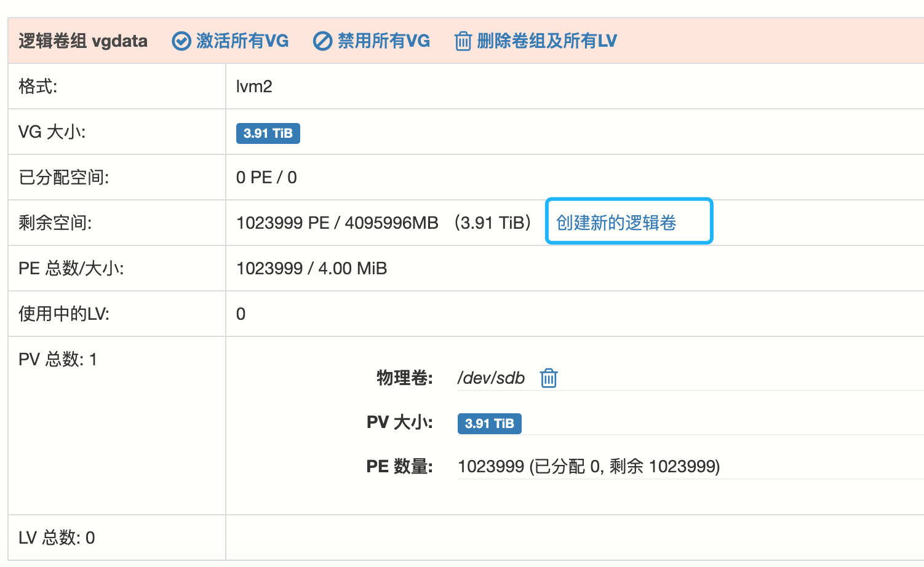Select the /dev/sdb physical volume path
924x567 pixels.
[491, 378]
